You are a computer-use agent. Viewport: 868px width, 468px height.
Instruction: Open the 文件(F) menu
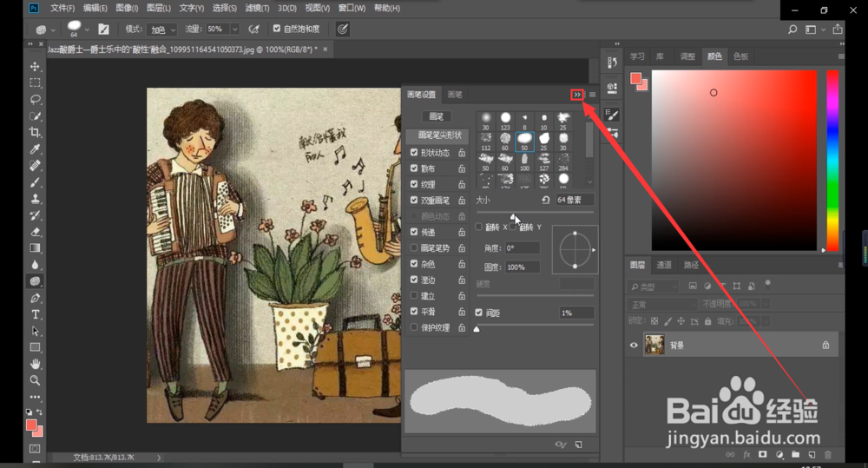pyautogui.click(x=62, y=9)
